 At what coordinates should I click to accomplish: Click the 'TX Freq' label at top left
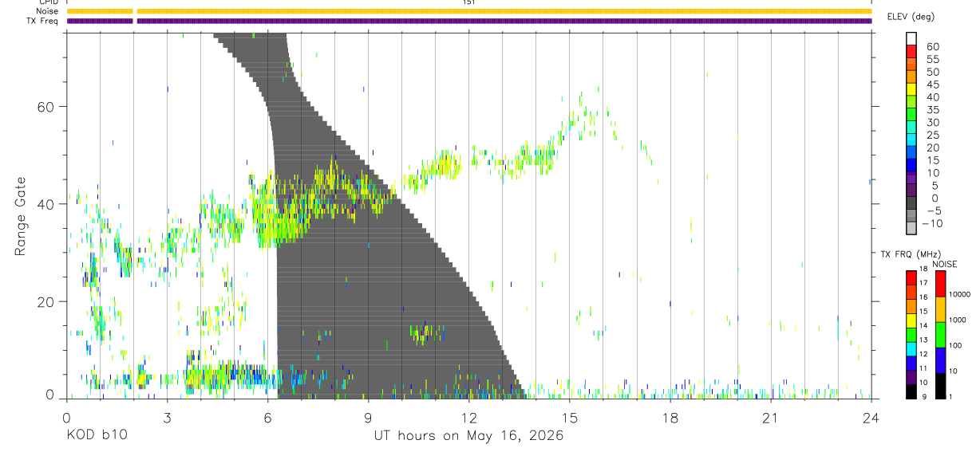[42, 21]
